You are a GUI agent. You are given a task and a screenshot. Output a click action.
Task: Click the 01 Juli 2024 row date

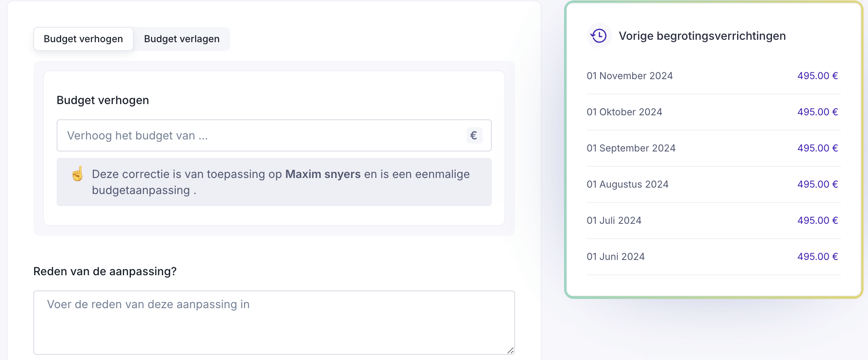(614, 221)
